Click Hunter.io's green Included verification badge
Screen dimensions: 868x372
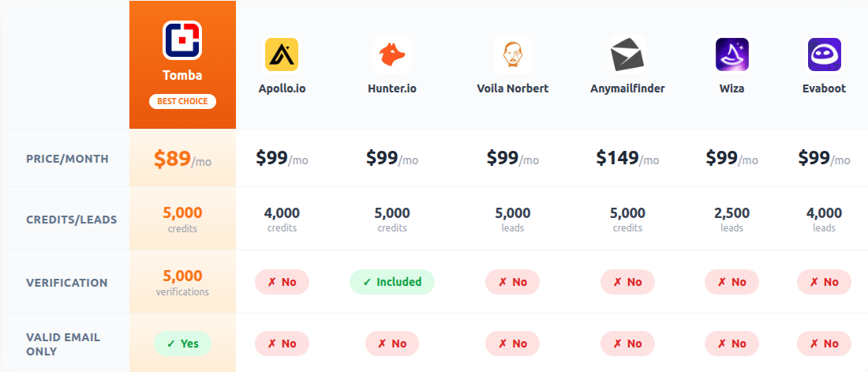[x=392, y=282]
